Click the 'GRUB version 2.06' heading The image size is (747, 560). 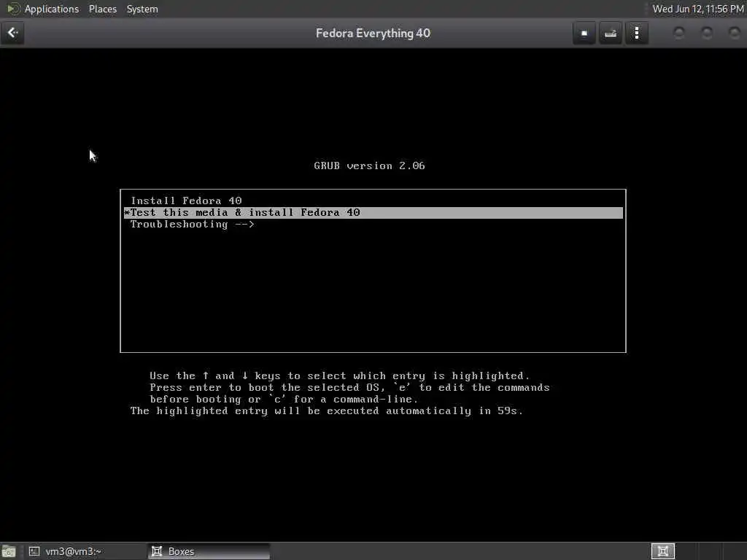tap(369, 166)
